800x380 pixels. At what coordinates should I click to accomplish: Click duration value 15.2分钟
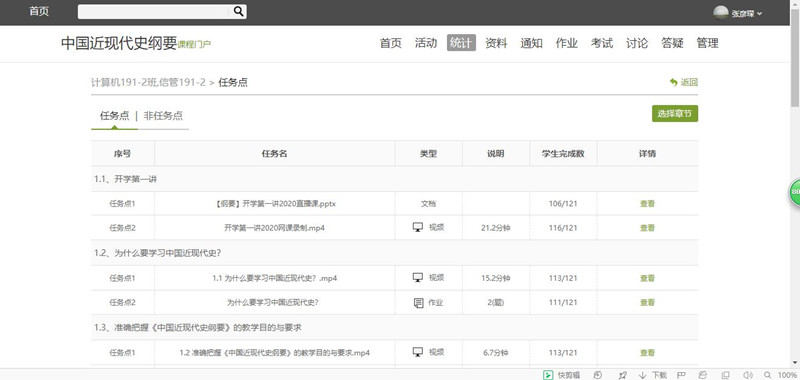pos(495,278)
